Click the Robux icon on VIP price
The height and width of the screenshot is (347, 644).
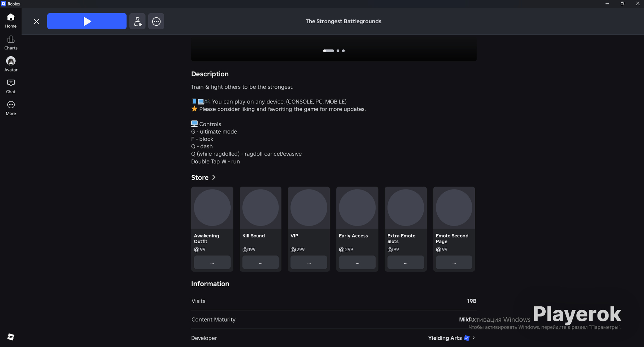(x=293, y=249)
